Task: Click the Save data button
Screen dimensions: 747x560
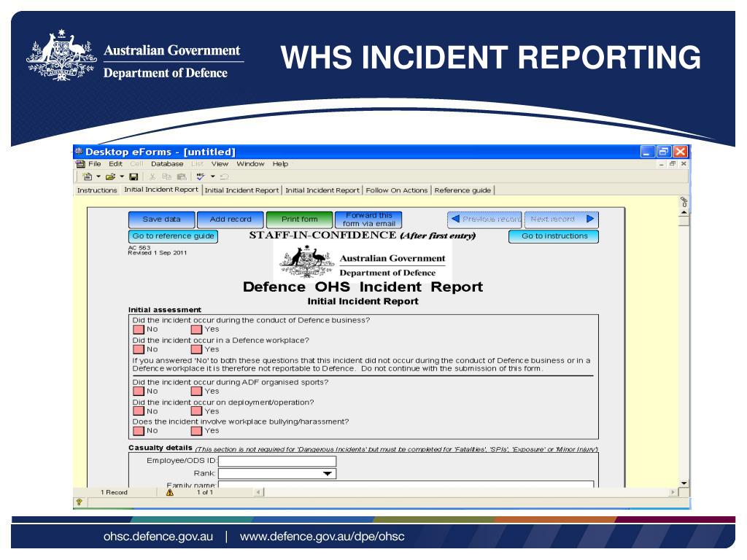Action: tap(161, 219)
